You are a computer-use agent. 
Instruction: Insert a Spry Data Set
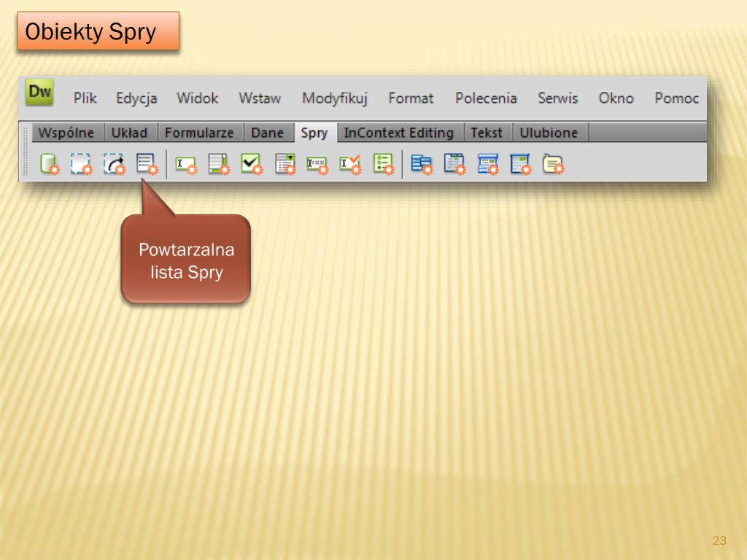coord(50,164)
